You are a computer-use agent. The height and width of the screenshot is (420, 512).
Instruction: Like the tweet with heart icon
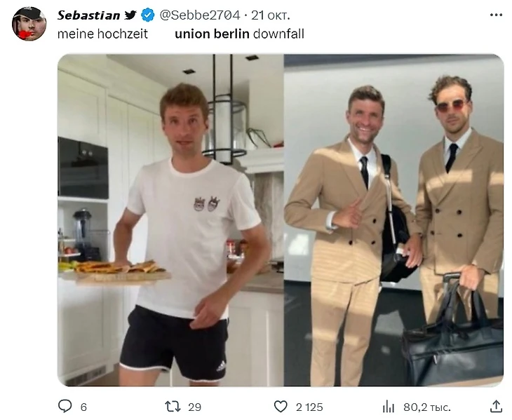pyautogui.click(x=281, y=406)
